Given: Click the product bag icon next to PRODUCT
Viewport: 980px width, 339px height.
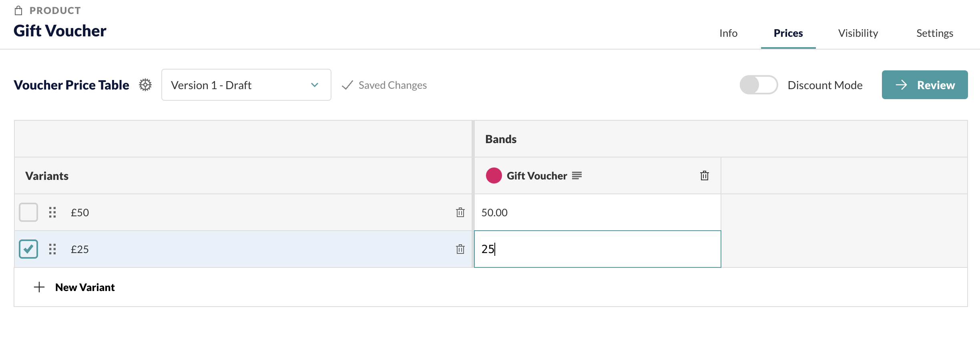Looking at the screenshot, I should (18, 10).
